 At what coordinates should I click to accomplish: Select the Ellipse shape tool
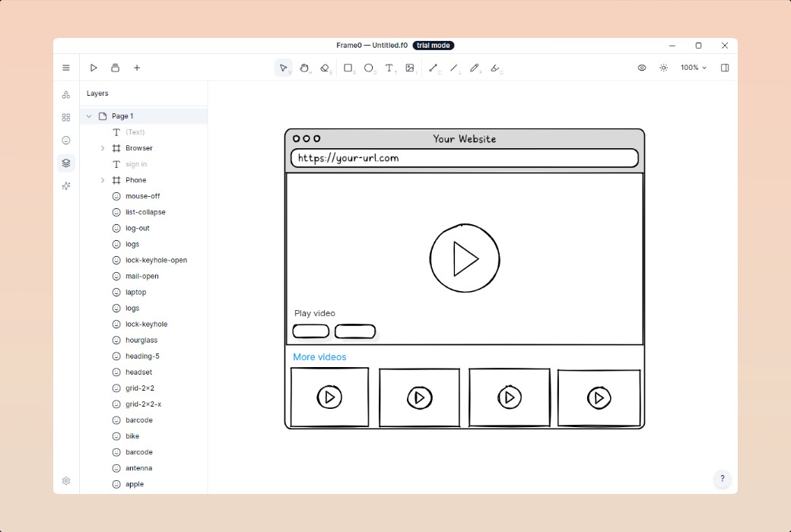tap(369, 68)
